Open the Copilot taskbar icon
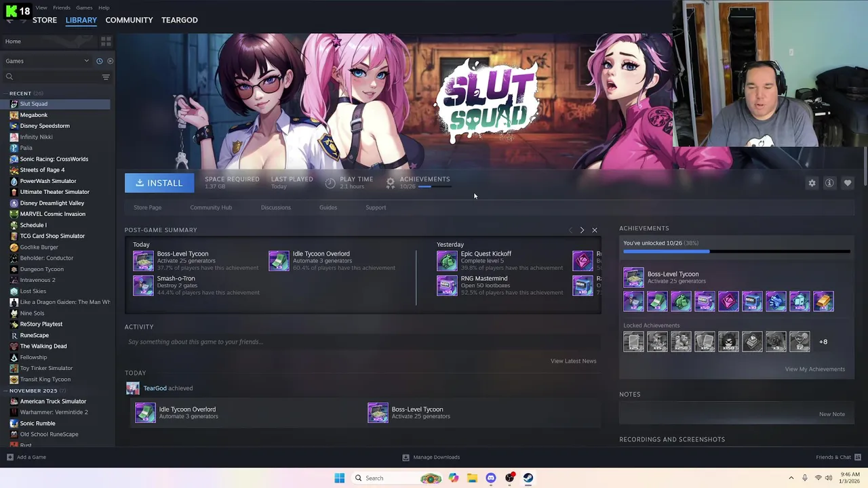The image size is (868, 488). click(453, 478)
